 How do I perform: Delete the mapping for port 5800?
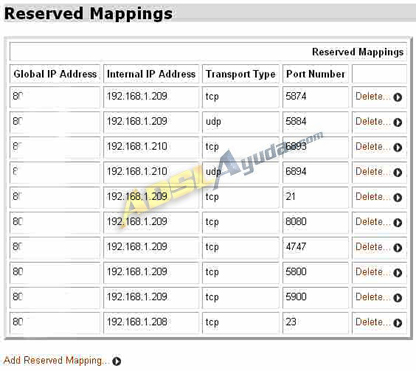(372, 272)
